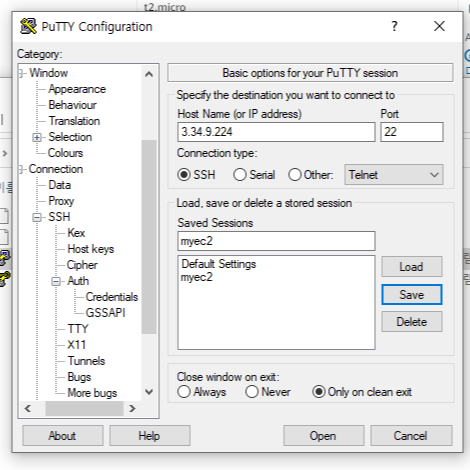This screenshot has width=470, height=470.
Task: Select the Other connection type
Action: 295,175
